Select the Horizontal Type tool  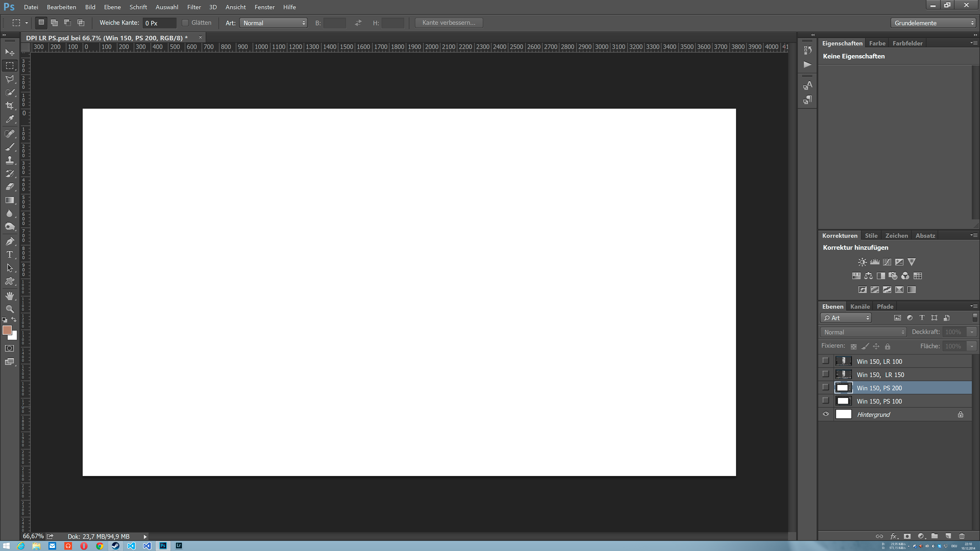(9, 254)
